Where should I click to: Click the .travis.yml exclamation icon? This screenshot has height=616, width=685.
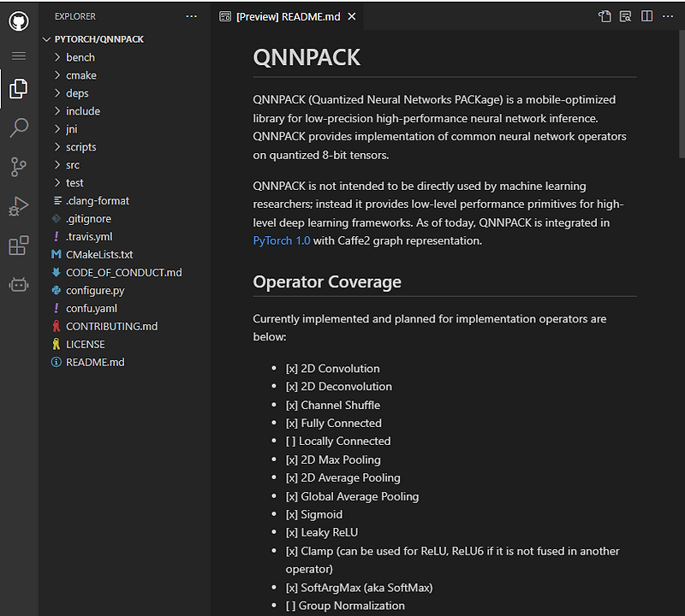point(57,236)
